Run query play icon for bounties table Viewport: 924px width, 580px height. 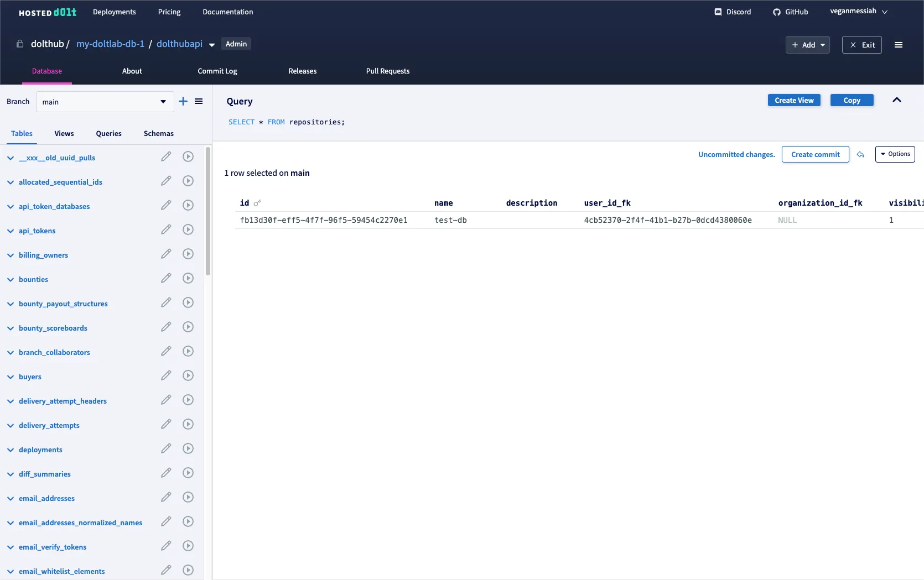click(x=188, y=279)
